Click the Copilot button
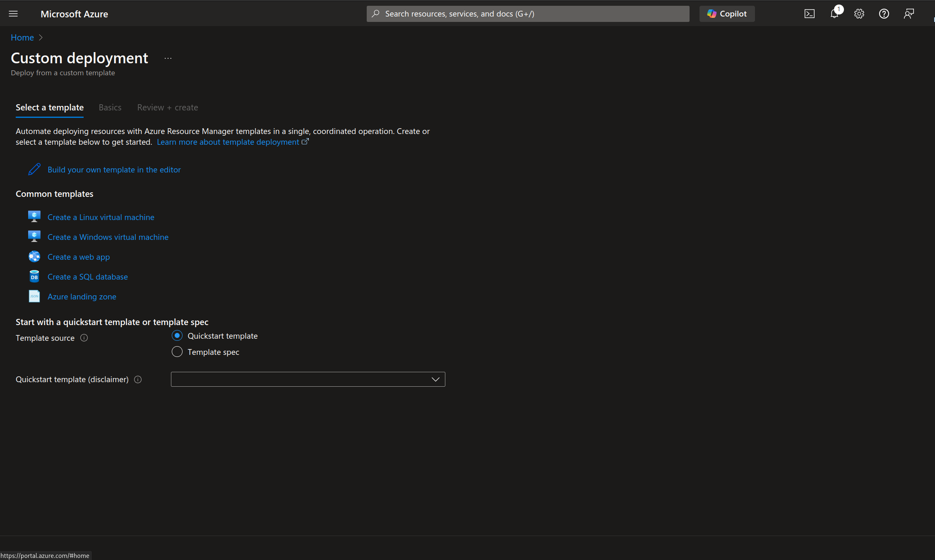Viewport: 935px width, 560px height. tap(727, 14)
